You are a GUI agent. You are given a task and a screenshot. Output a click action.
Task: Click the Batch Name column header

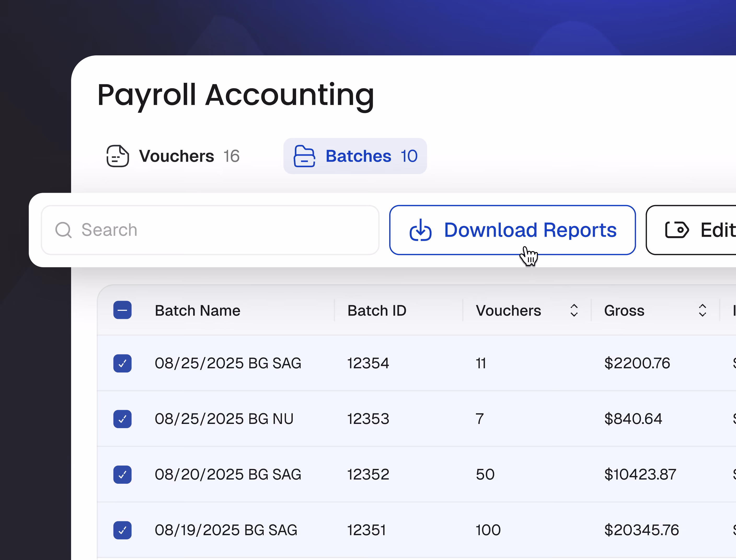[x=197, y=311]
